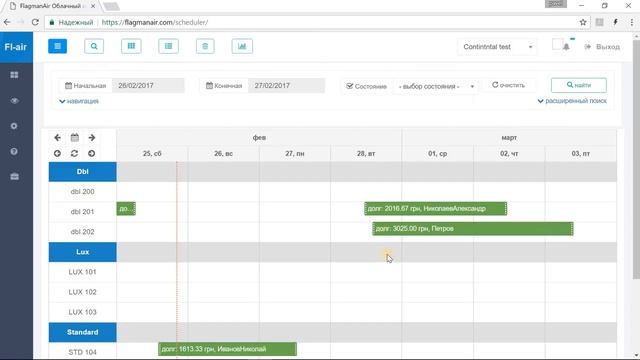640x360 pixels.
Task: Click the очистить button
Action: click(x=508, y=85)
